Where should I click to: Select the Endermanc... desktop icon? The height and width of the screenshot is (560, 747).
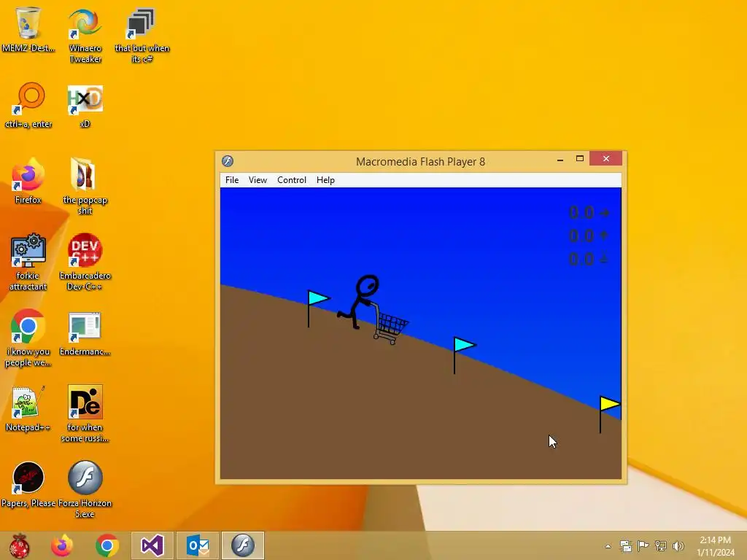(x=85, y=333)
